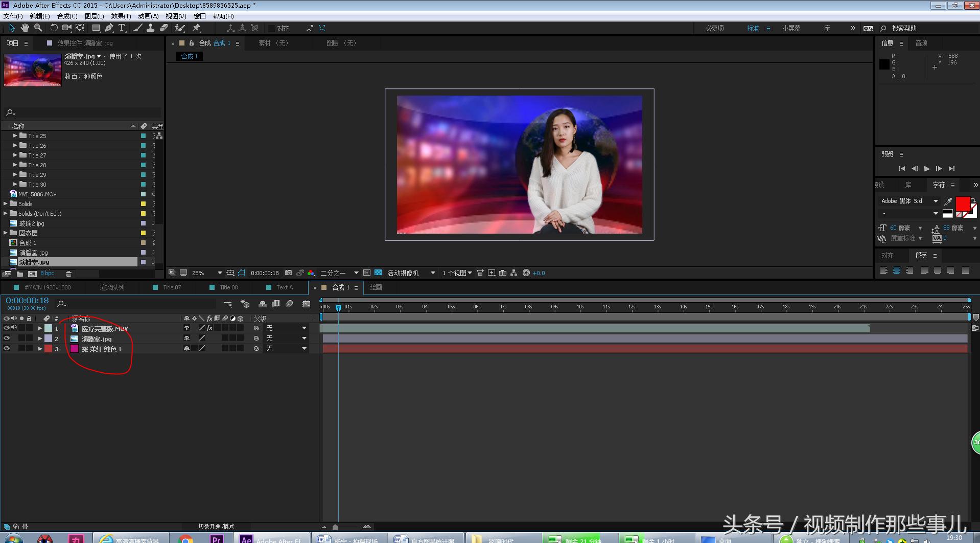Hide the 演播室.jpg layer with eye icon
Viewport: 980px width, 543px height.
pos(7,338)
